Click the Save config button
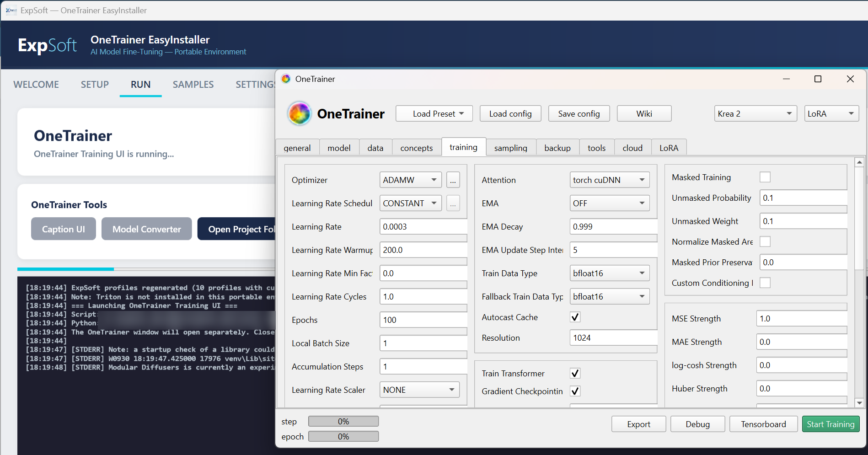 point(579,113)
